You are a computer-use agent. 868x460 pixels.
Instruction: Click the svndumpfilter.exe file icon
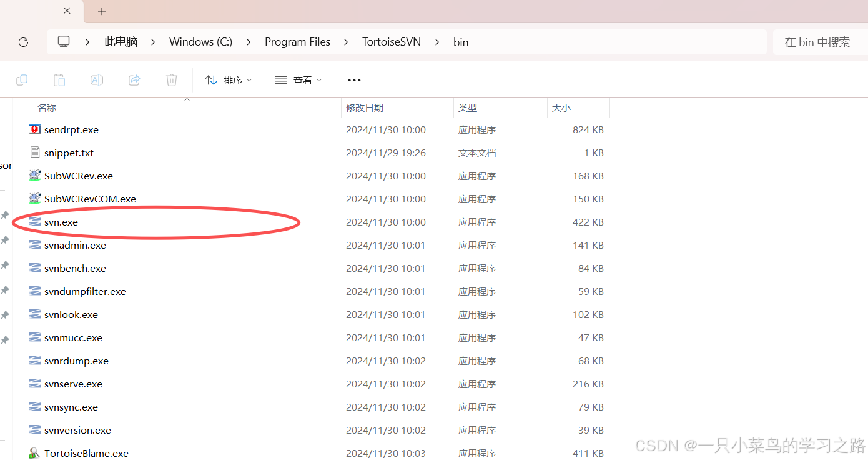[x=35, y=291]
